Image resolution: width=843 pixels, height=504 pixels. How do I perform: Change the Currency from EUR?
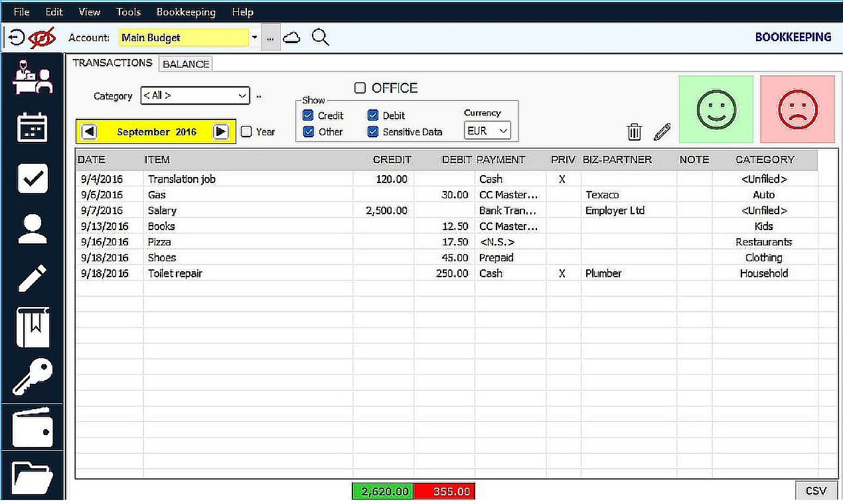pos(487,131)
